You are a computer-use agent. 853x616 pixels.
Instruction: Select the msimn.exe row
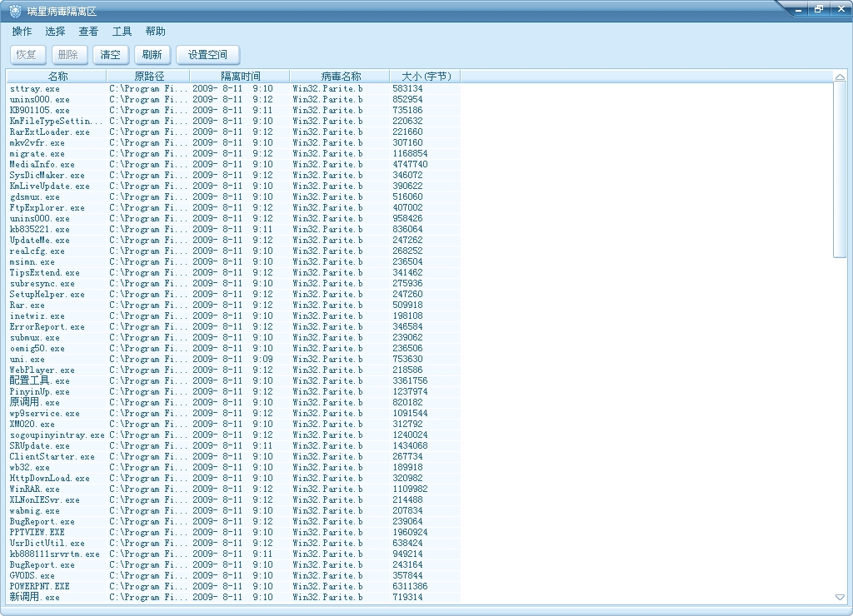(x=234, y=261)
